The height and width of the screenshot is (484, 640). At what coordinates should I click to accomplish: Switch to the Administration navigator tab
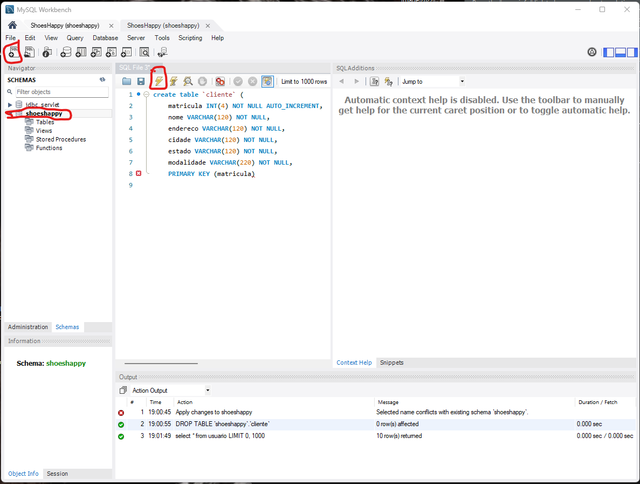pyautogui.click(x=28, y=327)
